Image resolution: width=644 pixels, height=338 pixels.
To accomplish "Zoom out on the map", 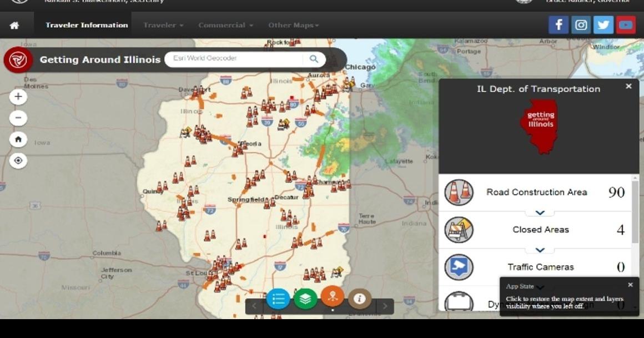I will (18, 118).
